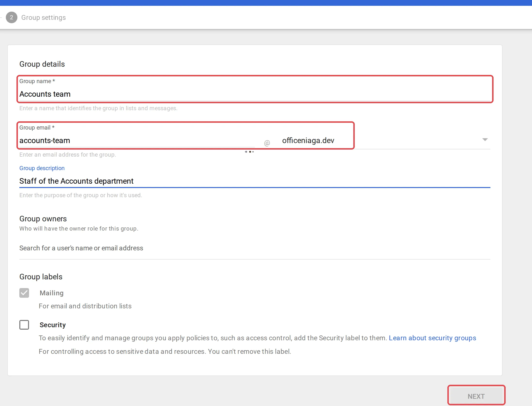
Task: Click the Group name input field
Action: tap(255, 94)
